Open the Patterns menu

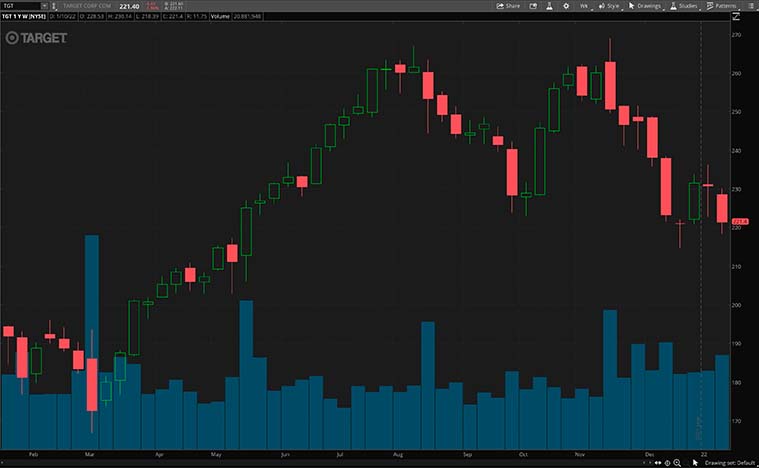(x=722, y=6)
